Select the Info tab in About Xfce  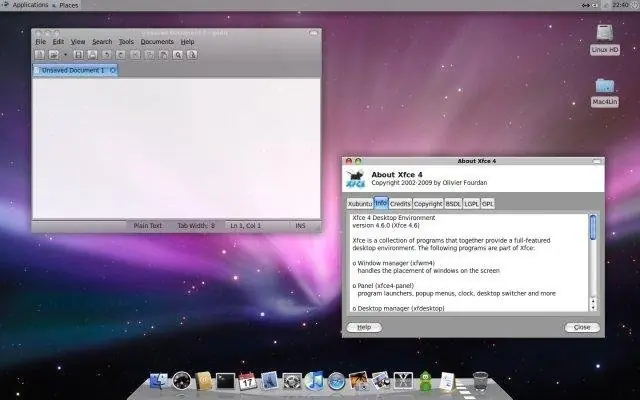381,203
